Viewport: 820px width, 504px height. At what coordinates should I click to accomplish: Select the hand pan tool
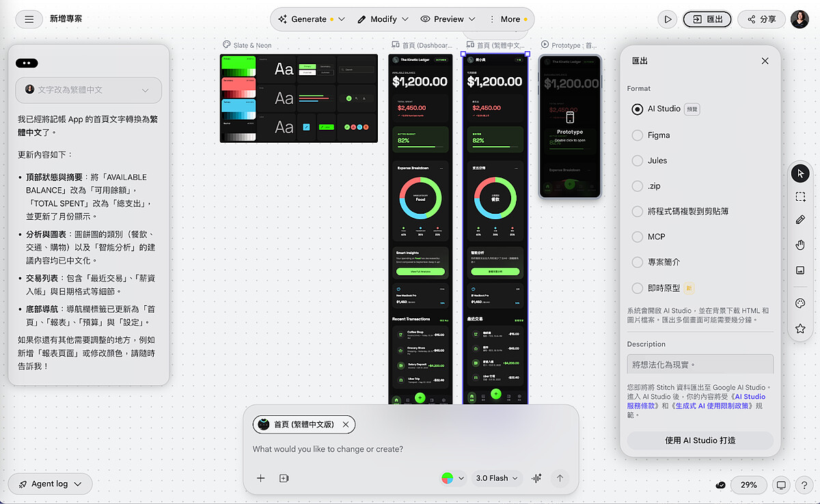pos(800,245)
